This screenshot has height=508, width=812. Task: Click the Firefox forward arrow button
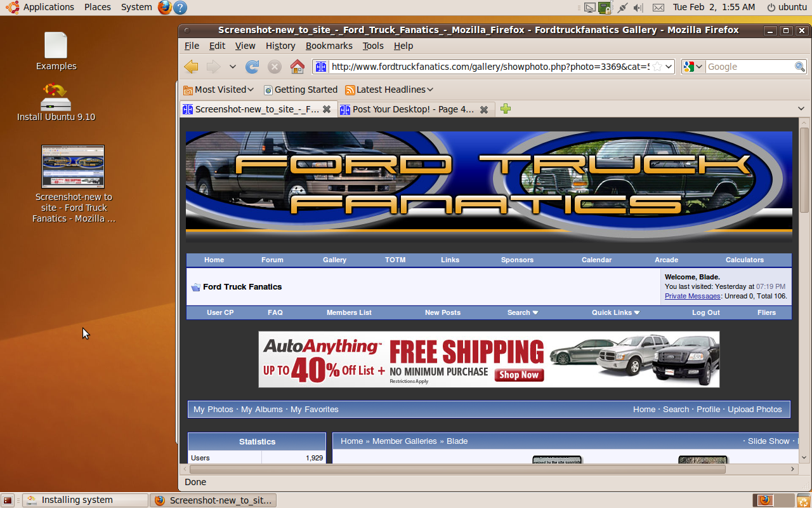(213, 67)
